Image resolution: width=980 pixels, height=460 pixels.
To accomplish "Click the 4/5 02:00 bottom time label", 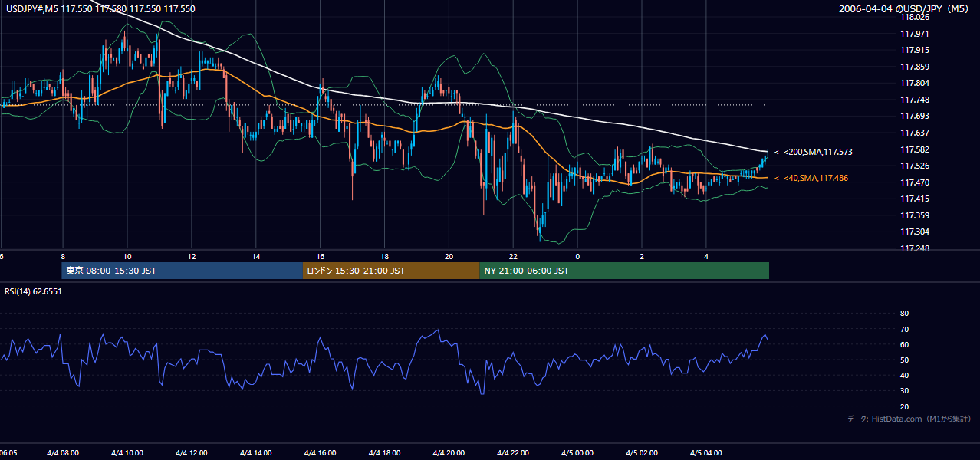I will (642, 453).
